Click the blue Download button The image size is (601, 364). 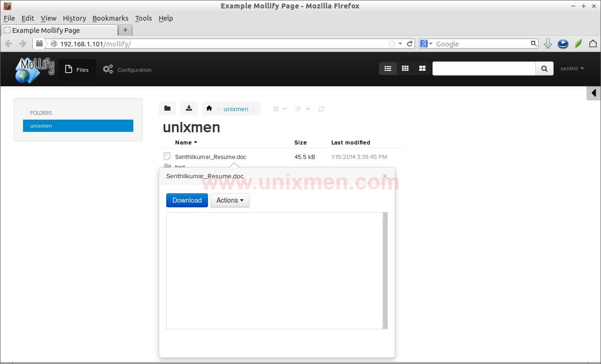(187, 200)
